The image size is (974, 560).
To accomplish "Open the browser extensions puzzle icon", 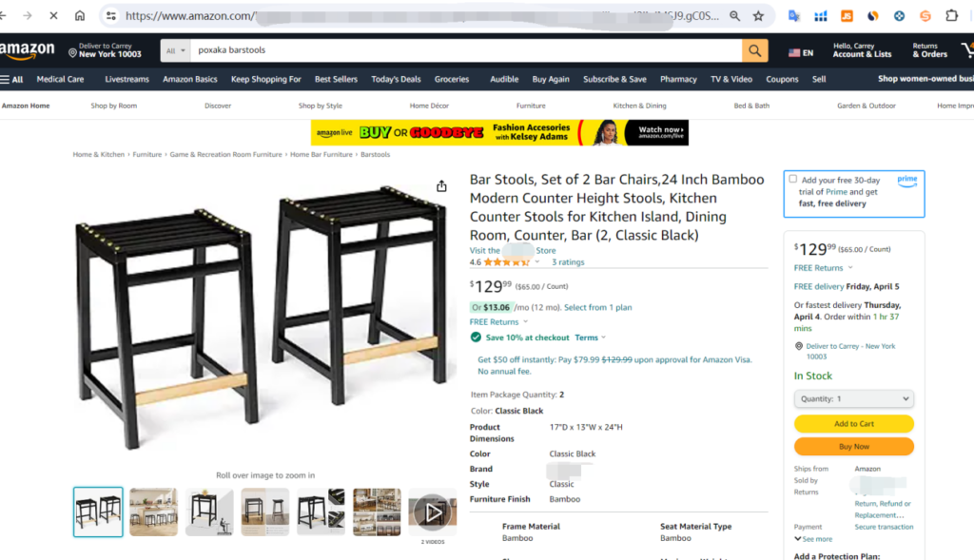I will tap(951, 16).
